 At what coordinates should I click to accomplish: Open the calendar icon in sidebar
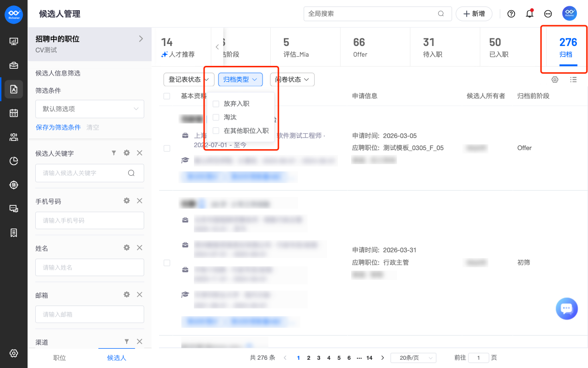click(x=14, y=113)
